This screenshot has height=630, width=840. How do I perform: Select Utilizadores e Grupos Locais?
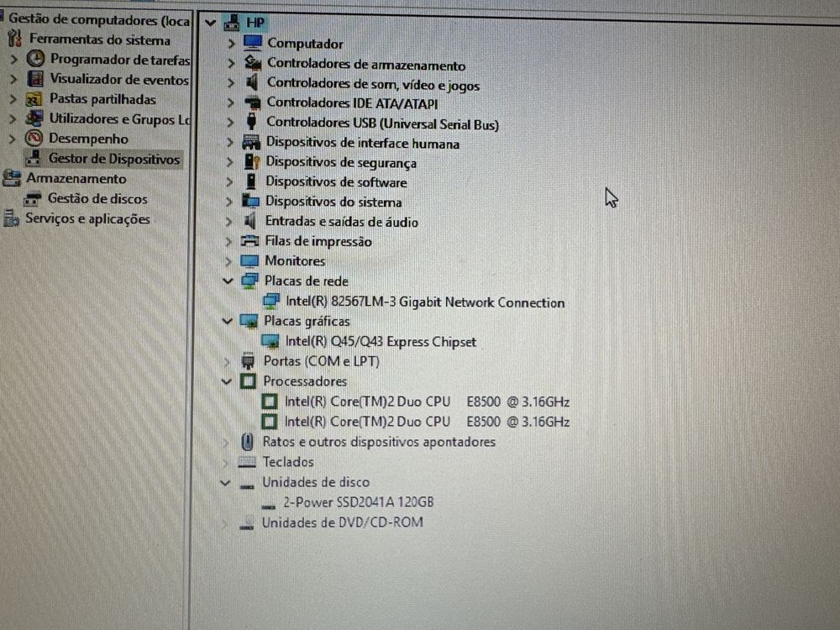[119, 119]
